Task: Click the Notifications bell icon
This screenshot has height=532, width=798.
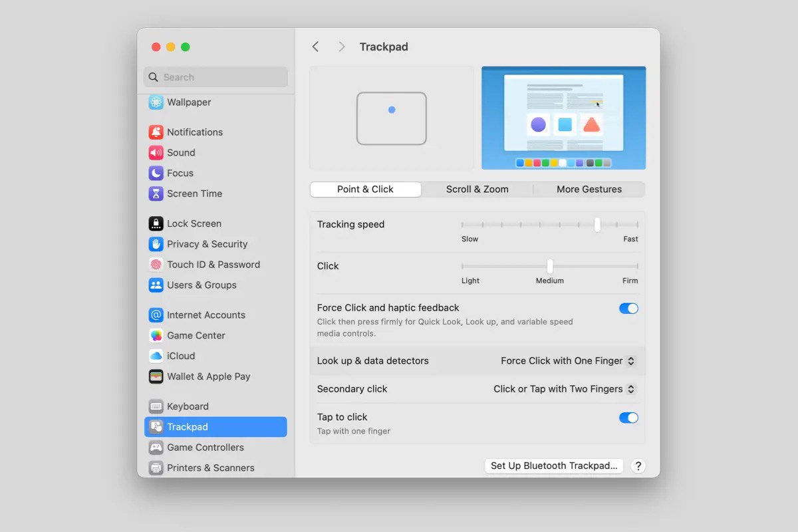Action: pos(156,132)
